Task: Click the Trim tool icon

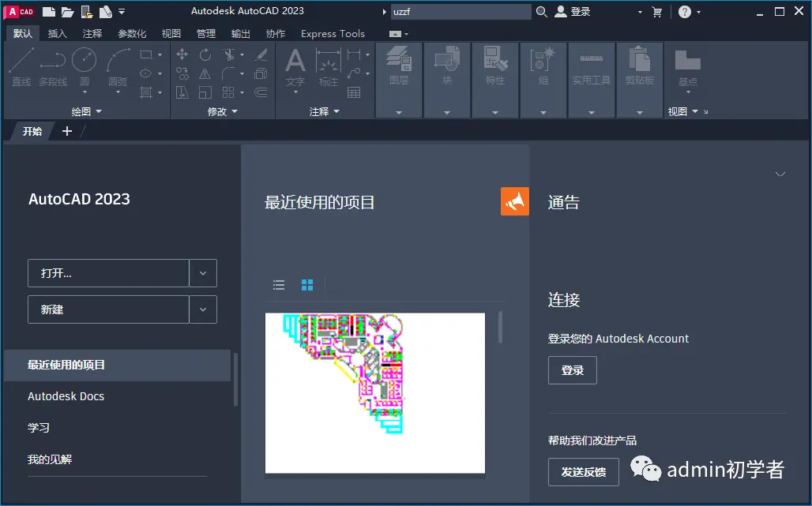Action: point(228,54)
